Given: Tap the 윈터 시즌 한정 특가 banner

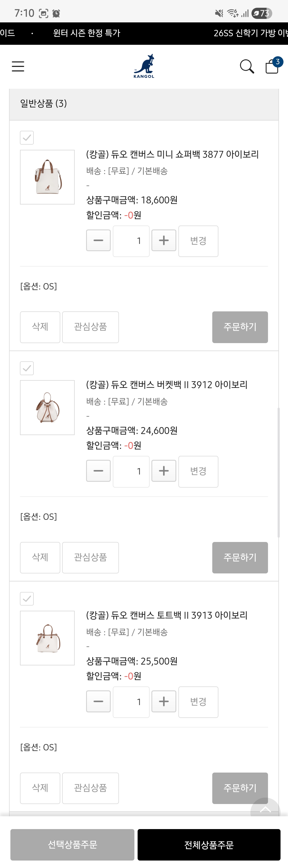Looking at the screenshot, I should click(87, 33).
